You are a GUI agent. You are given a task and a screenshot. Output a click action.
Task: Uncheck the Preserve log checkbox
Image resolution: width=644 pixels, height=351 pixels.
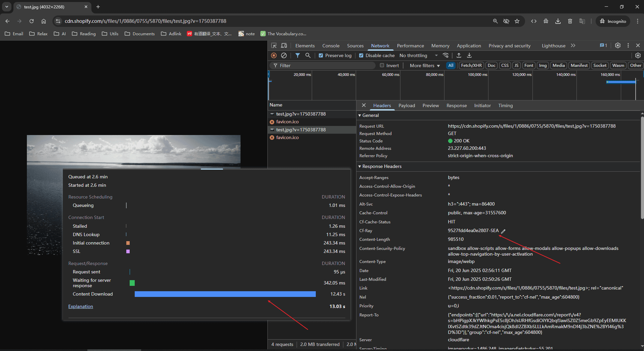click(x=321, y=56)
